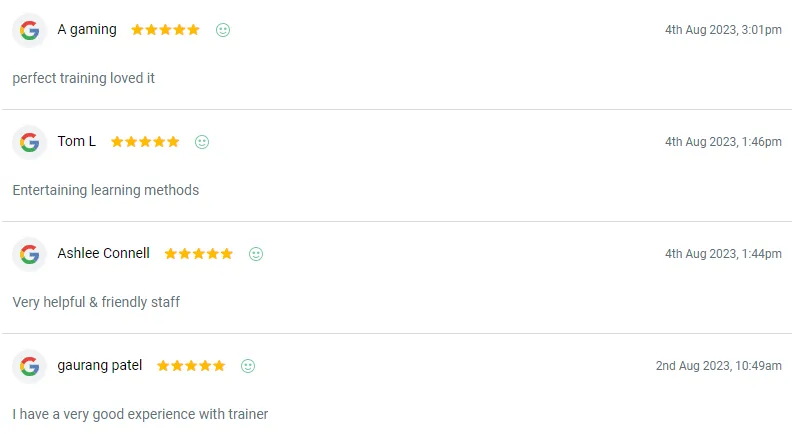
Task: Click Ashlee Connell's star rating
Action: point(198,254)
